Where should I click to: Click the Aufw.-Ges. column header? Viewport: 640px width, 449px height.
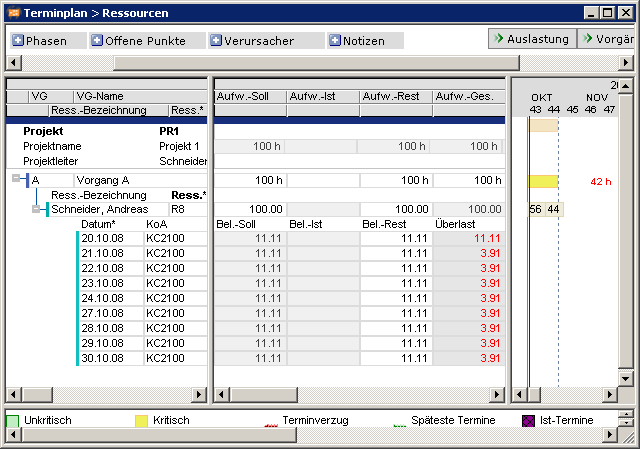coord(469,96)
